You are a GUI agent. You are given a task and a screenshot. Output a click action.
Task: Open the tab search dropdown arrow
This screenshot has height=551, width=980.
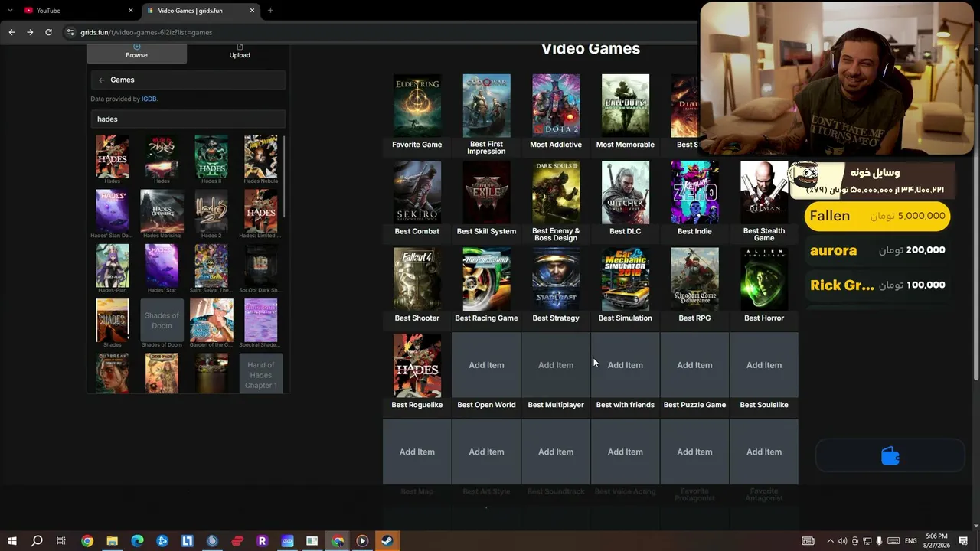(x=9, y=11)
